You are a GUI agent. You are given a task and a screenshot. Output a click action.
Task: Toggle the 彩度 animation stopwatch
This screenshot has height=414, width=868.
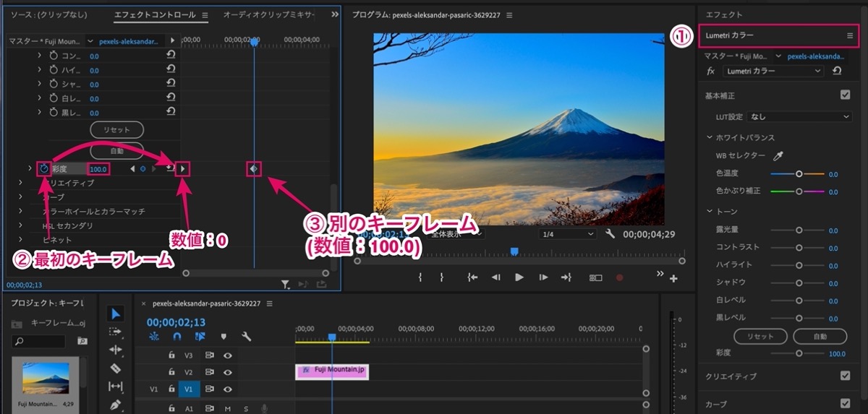point(44,168)
